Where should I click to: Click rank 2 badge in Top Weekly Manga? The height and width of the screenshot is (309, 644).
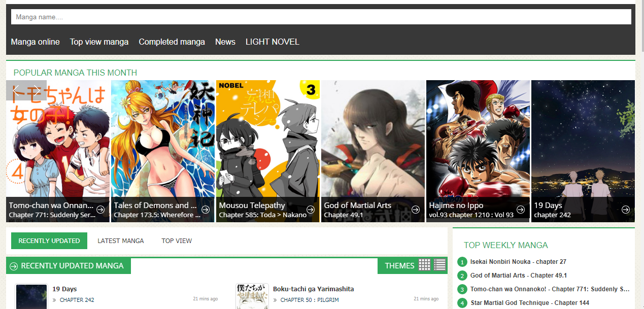click(x=462, y=276)
